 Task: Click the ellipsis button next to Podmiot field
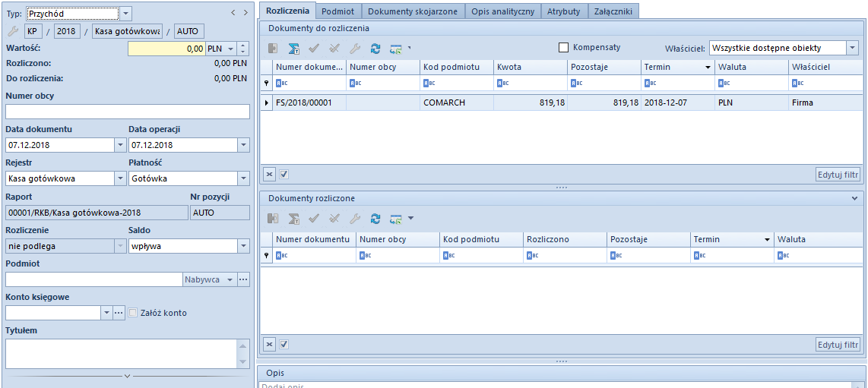[243, 279]
